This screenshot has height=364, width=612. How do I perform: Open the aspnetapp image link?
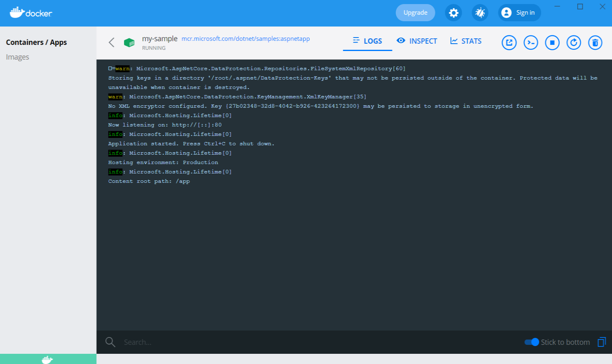pyautogui.click(x=246, y=39)
